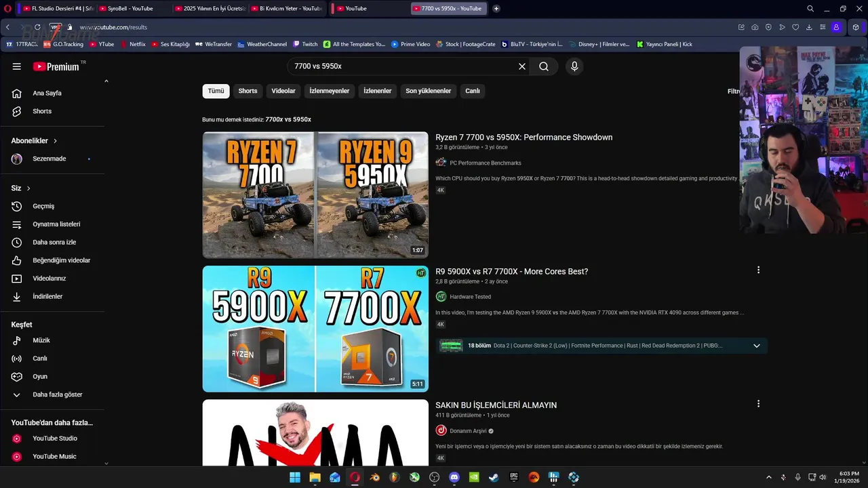Click into the YouTube search field
868x488 pixels.
coord(403,66)
